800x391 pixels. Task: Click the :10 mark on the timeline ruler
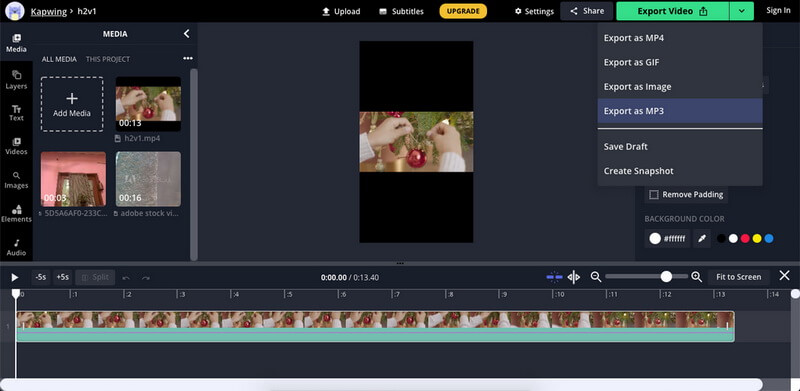coord(559,295)
